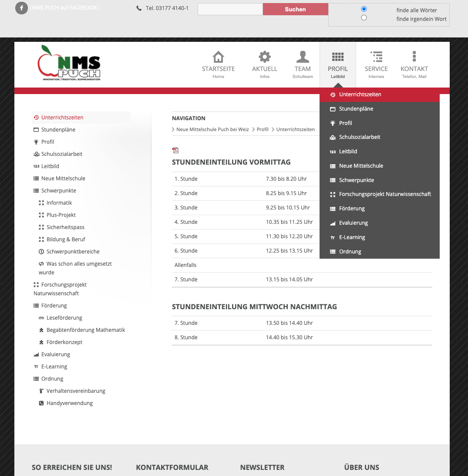
Task: Click the phone icon beside Handyverwendung
Action: (41, 403)
